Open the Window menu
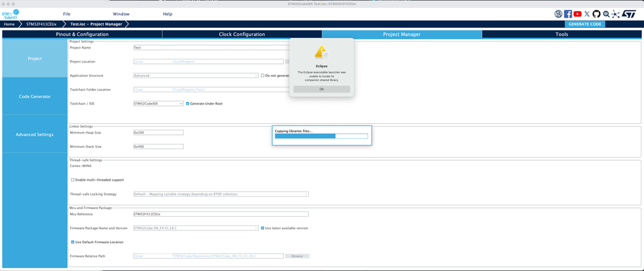 pos(121,14)
